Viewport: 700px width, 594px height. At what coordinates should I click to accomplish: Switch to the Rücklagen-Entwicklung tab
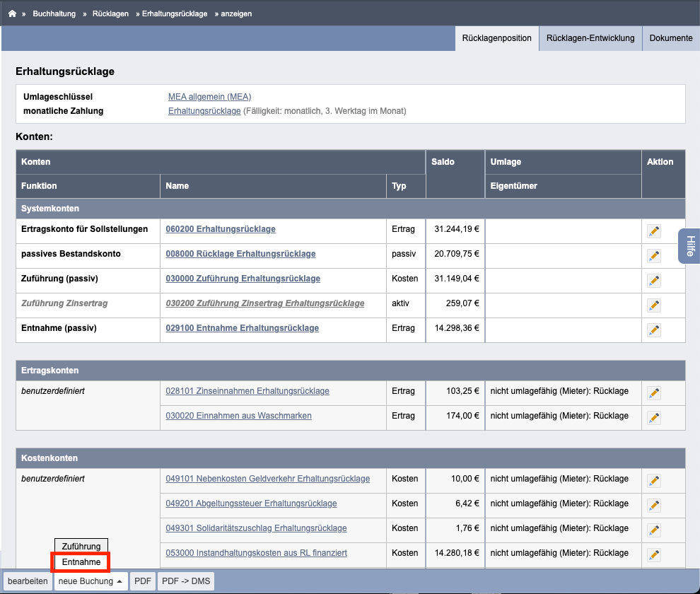[590, 38]
